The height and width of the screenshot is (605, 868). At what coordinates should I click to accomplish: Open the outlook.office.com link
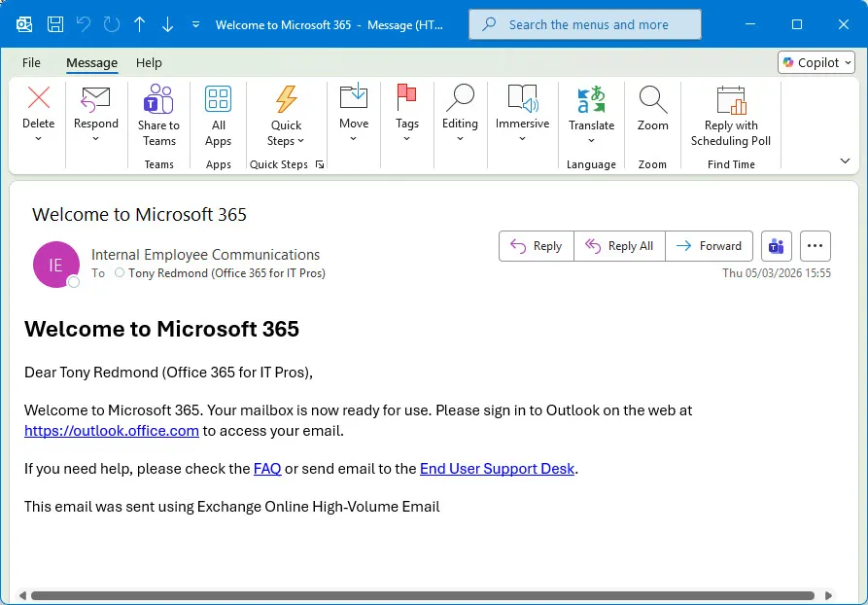coord(112,431)
